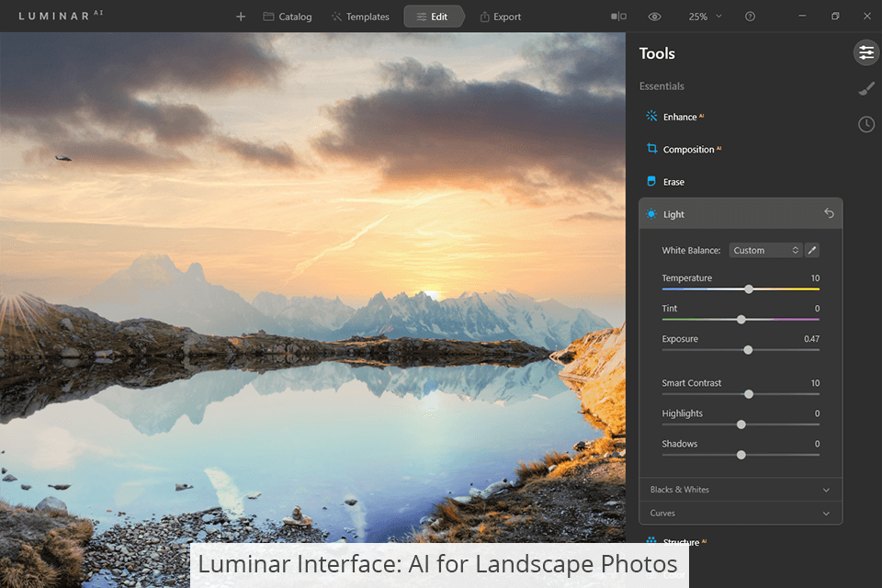Toggle the eye preview original icon
Viewport: 882px width, 588px height.
[x=654, y=17]
